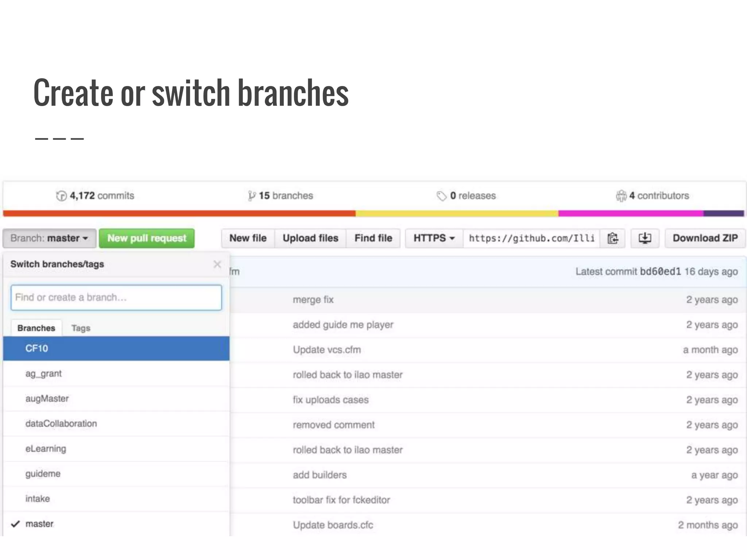Screen dimensions: 747x560
Task: Open the 4,172 commits history
Action: [x=95, y=196]
